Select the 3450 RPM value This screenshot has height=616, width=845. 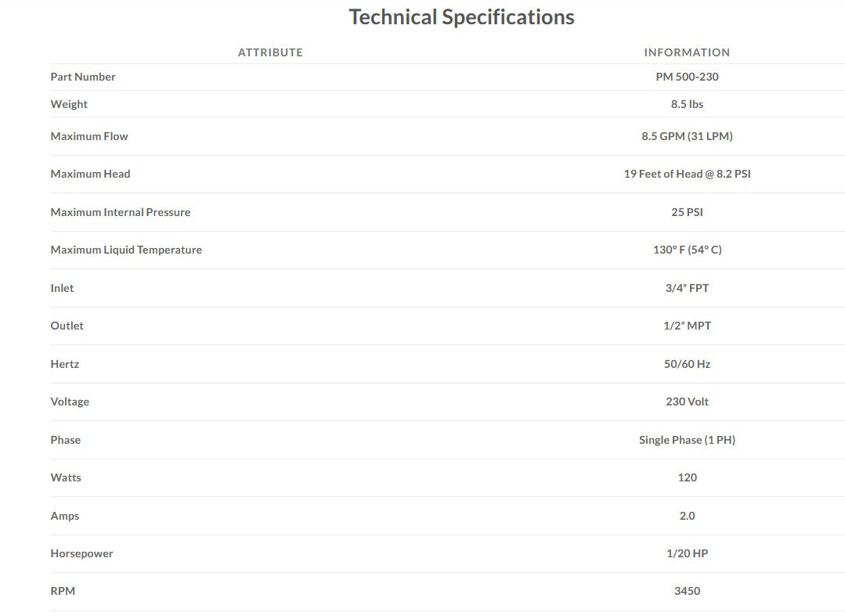(687, 591)
